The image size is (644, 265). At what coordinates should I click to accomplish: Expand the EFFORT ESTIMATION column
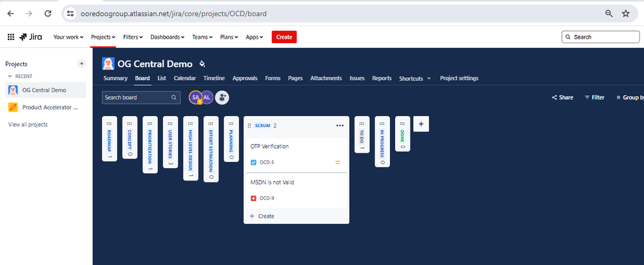[211, 149]
